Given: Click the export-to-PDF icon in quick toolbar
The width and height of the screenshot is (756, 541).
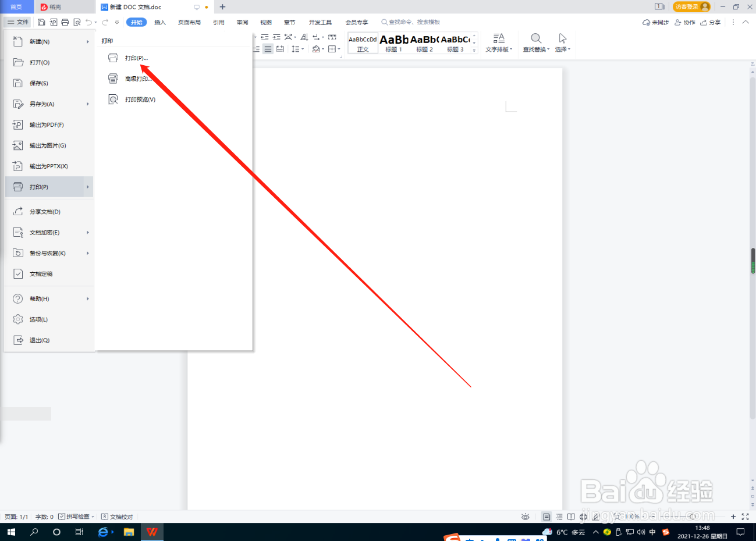Looking at the screenshot, I should [x=54, y=22].
